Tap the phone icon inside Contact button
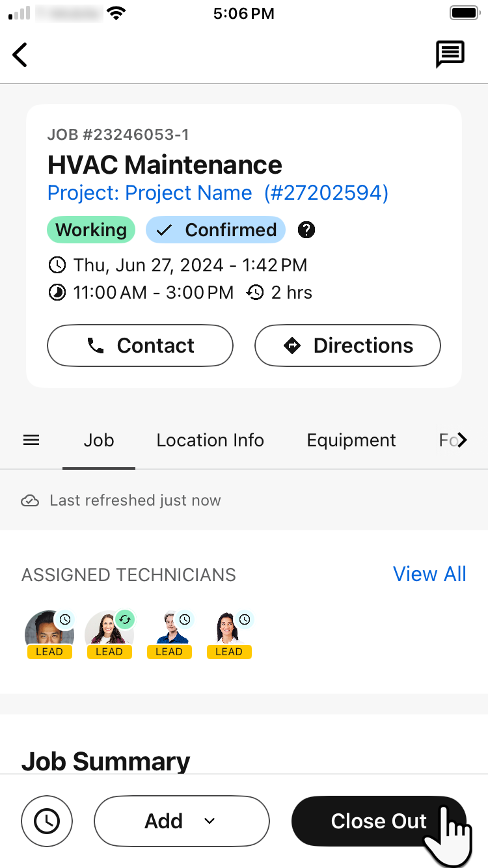 [x=96, y=346]
